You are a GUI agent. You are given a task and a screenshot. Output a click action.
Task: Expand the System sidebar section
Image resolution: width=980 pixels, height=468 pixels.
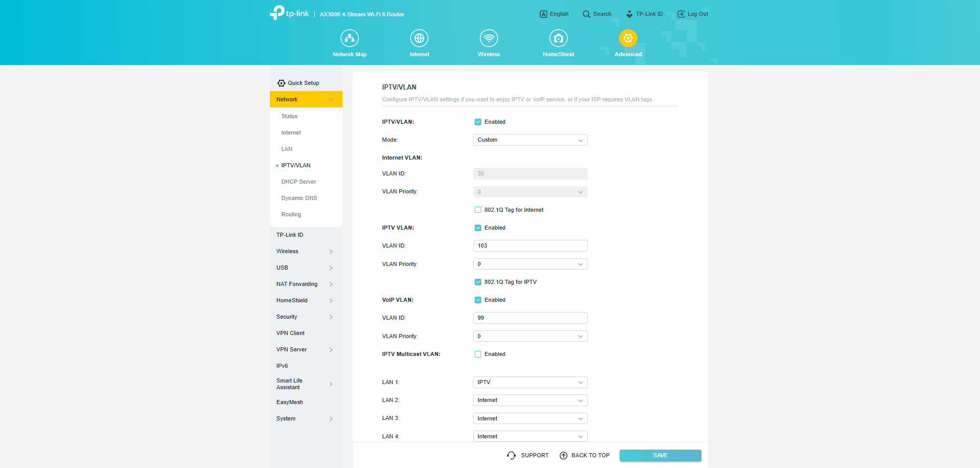point(306,418)
